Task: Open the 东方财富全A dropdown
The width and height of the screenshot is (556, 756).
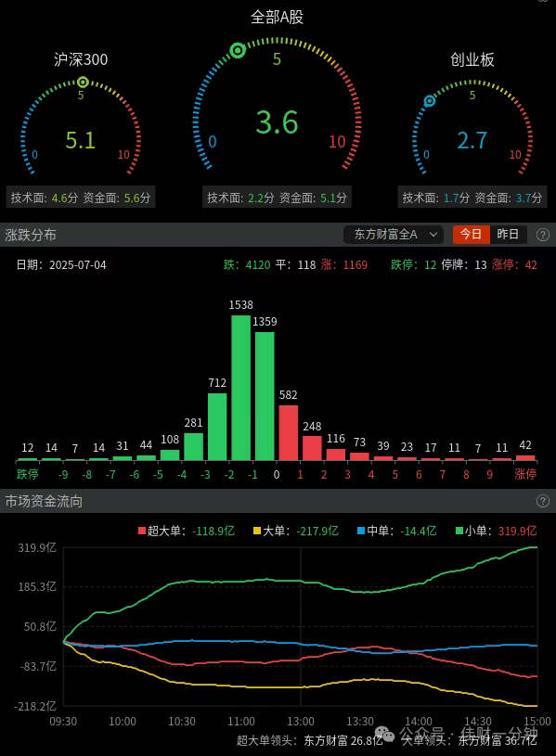Action: (x=394, y=235)
